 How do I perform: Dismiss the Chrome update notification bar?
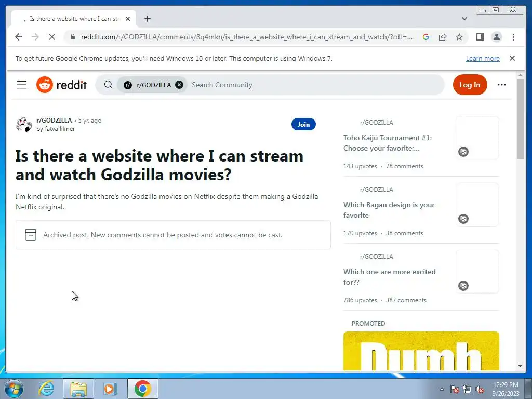(x=512, y=58)
